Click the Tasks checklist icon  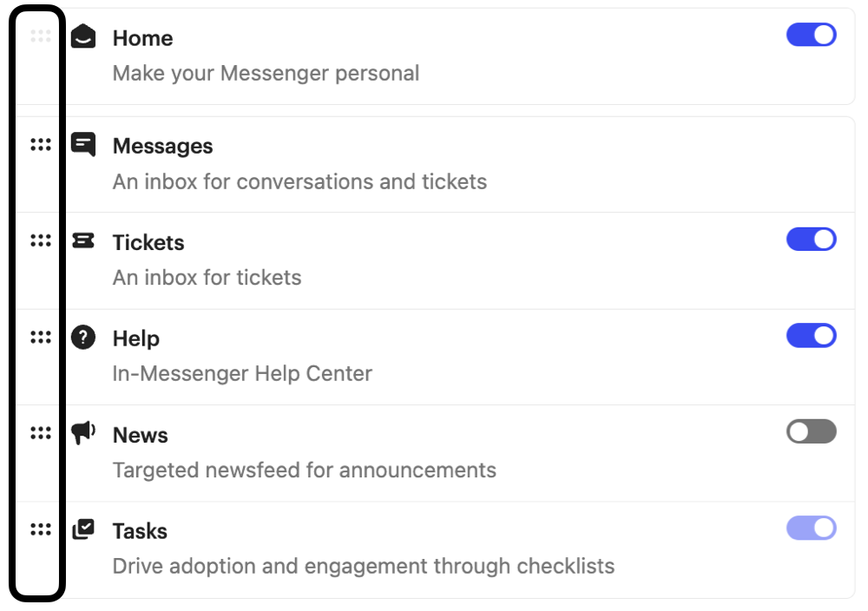(83, 529)
